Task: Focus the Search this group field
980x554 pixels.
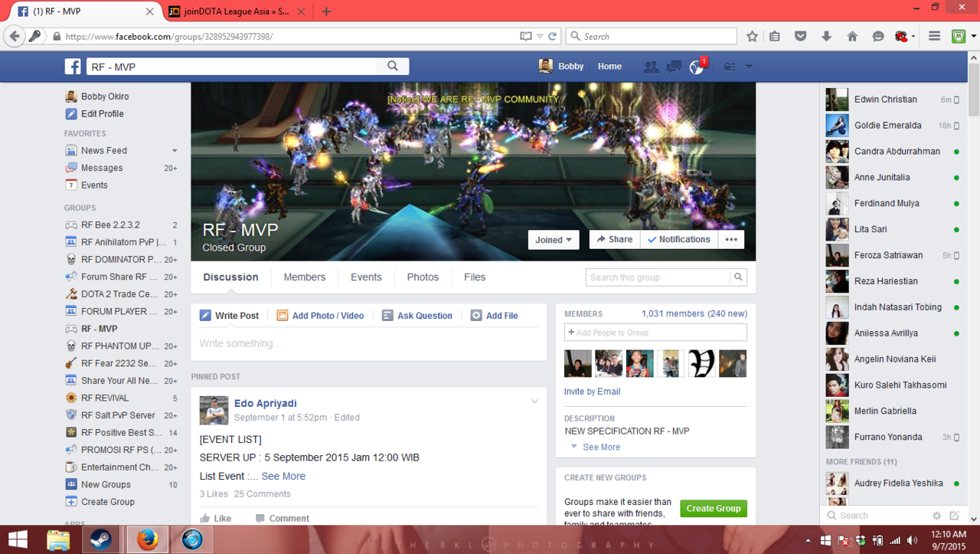Action: tap(658, 277)
